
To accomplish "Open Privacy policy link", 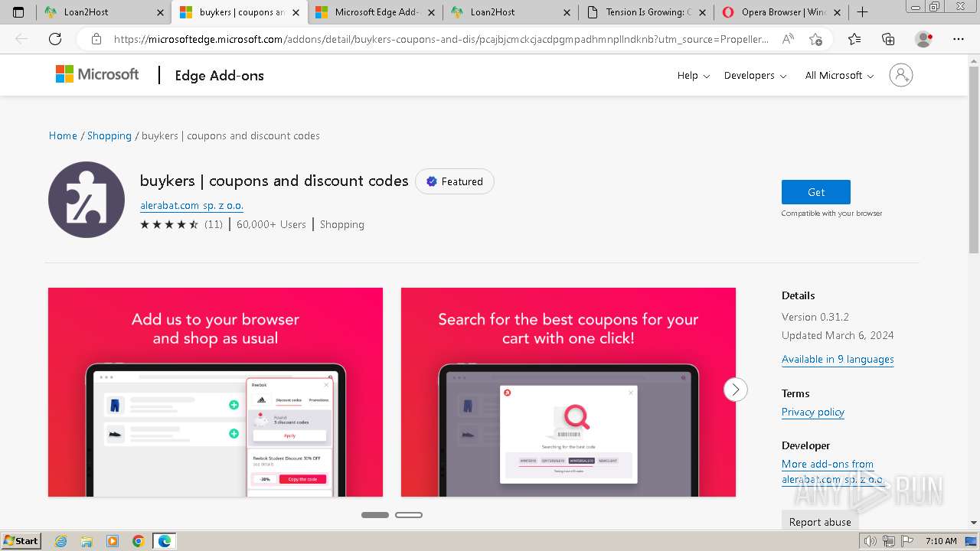I will [x=813, y=412].
